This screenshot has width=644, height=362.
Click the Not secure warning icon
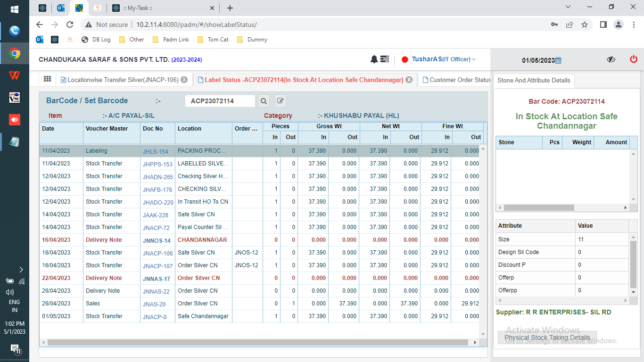(89, 25)
